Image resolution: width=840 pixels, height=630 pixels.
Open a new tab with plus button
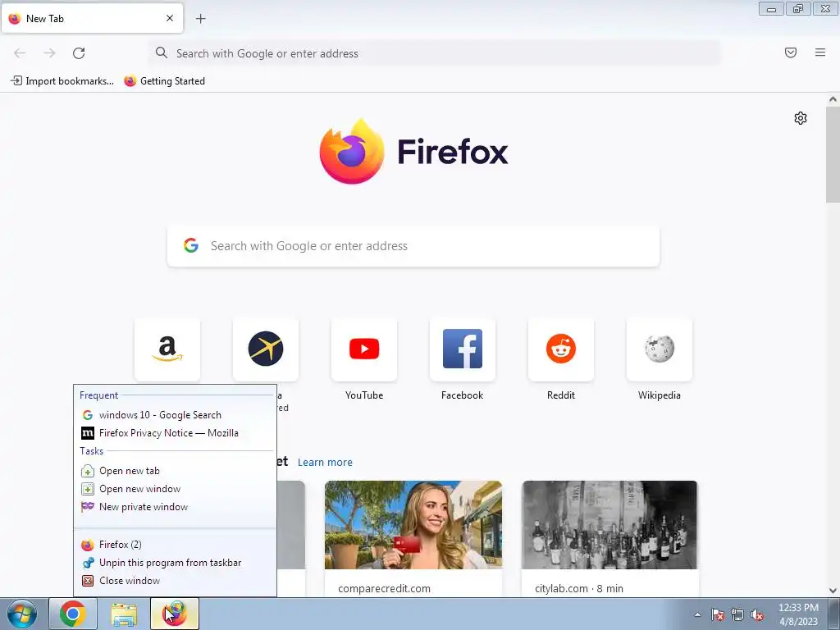[200, 19]
